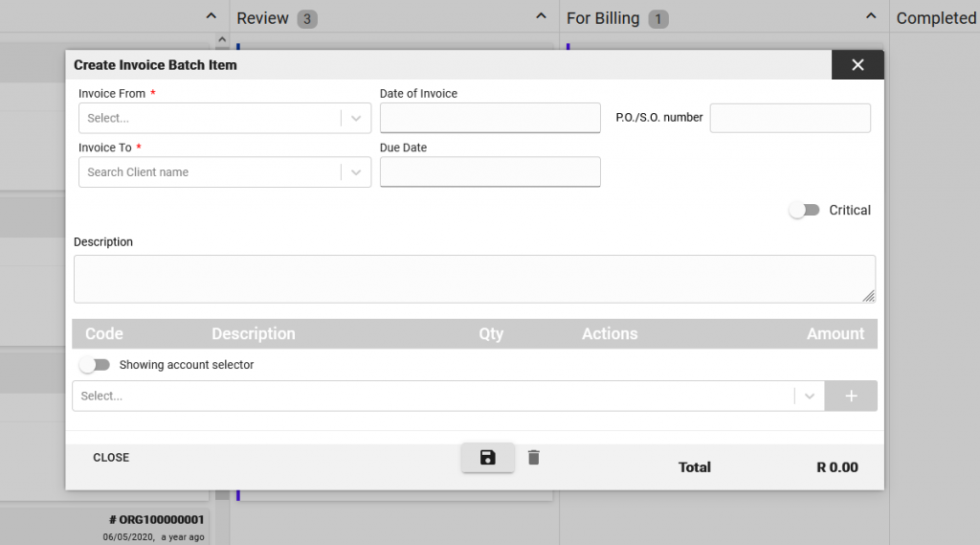Collapse the For Billing column chevron

871,16
